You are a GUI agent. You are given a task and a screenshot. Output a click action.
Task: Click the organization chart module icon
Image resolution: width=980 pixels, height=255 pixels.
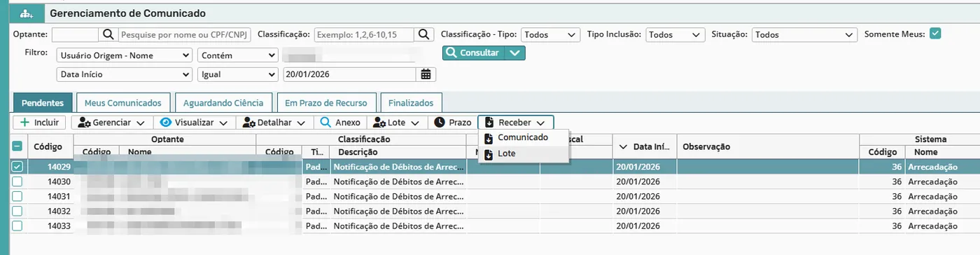coord(26,13)
